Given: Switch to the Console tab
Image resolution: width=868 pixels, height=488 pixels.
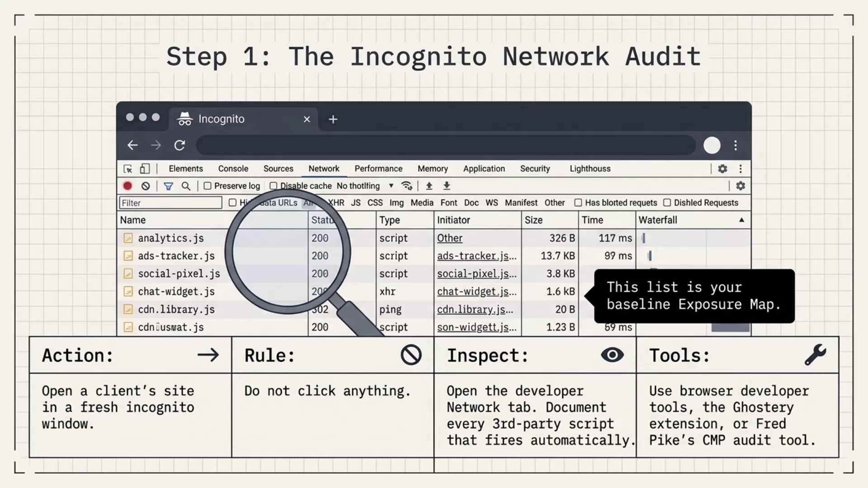Looking at the screenshot, I should [x=233, y=169].
